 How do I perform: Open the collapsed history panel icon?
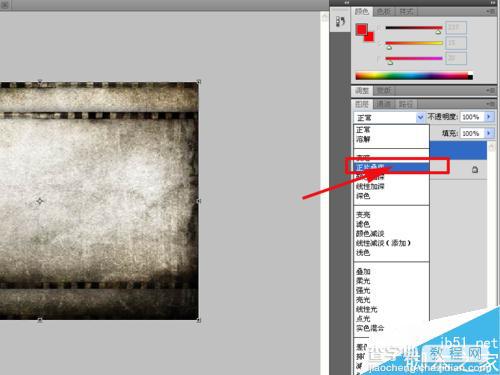(x=340, y=22)
